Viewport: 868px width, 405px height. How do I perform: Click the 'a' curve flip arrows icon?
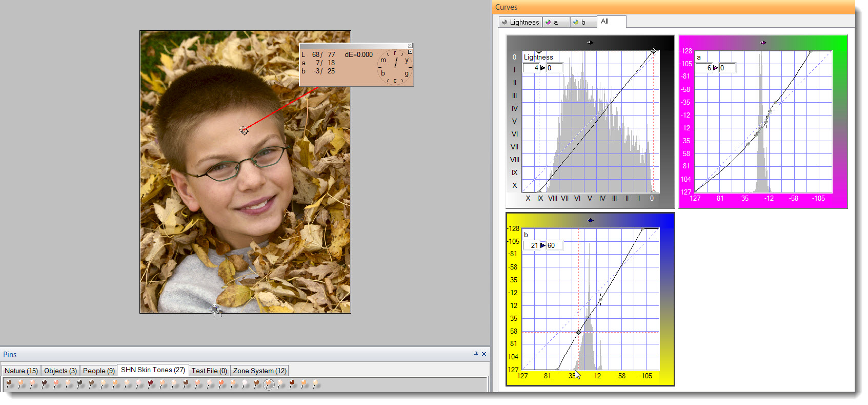pos(763,43)
